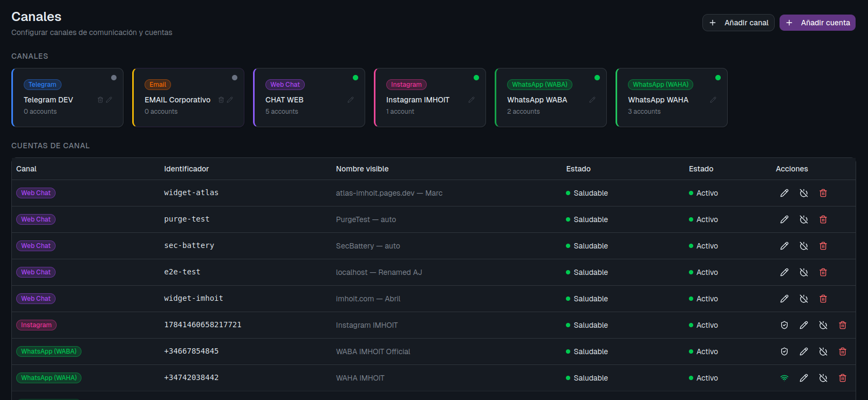The width and height of the screenshot is (868, 400).
Task: Click the Instagram tag in the accounts table
Action: pyautogui.click(x=37, y=325)
